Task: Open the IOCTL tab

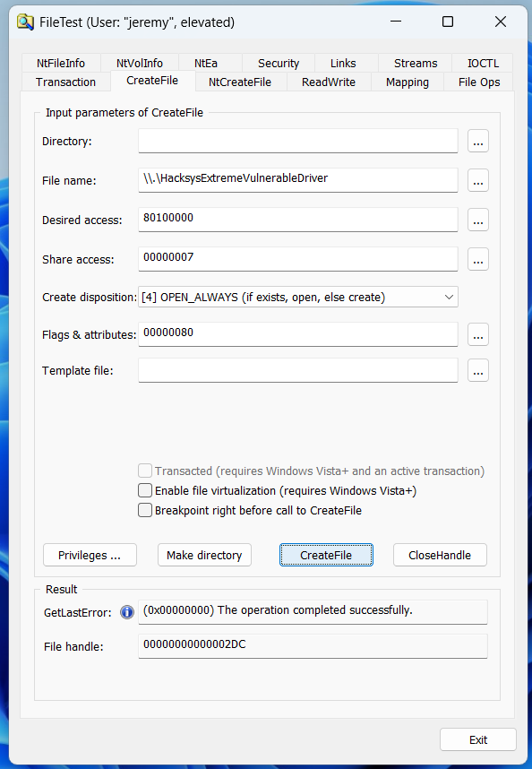Action: click(x=483, y=64)
